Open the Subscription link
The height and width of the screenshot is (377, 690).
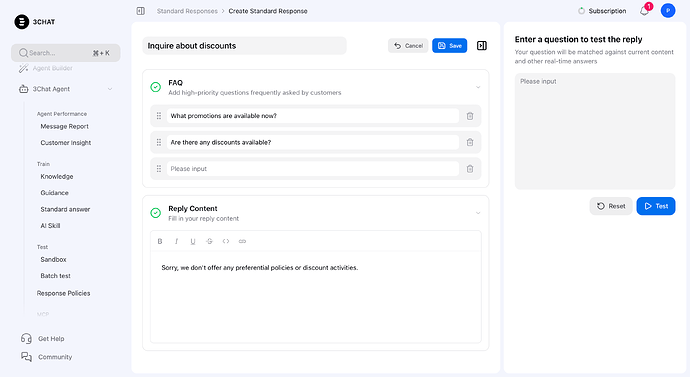(607, 11)
